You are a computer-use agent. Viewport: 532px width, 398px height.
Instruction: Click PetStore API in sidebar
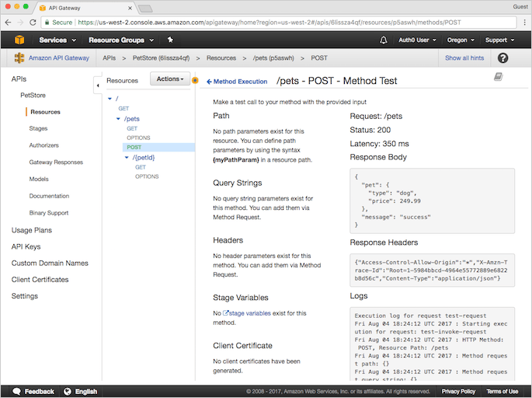33,95
